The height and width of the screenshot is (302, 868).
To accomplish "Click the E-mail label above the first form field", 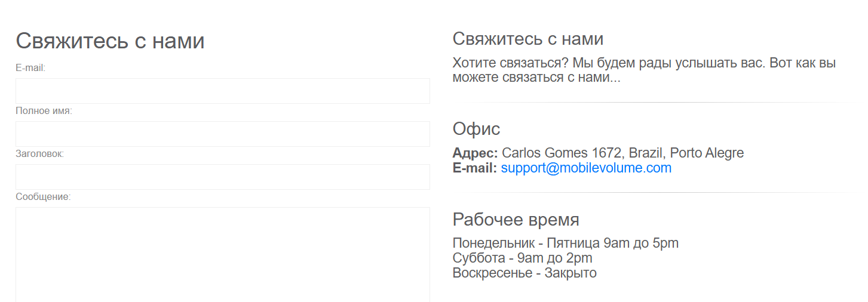I will click(30, 68).
